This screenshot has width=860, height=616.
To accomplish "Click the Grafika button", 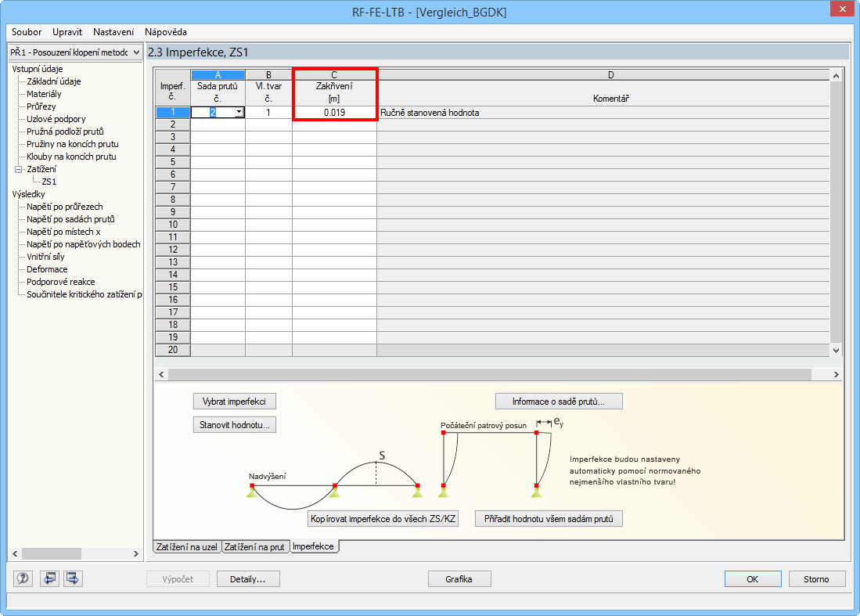I will pos(459,579).
